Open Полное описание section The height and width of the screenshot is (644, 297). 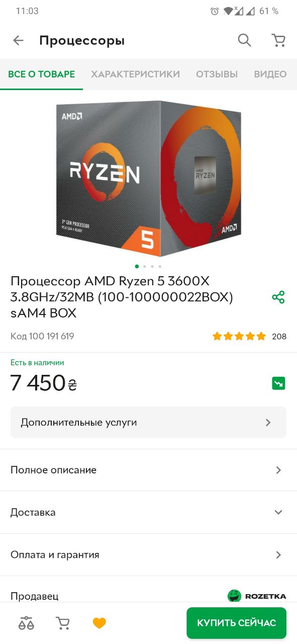[x=148, y=470]
